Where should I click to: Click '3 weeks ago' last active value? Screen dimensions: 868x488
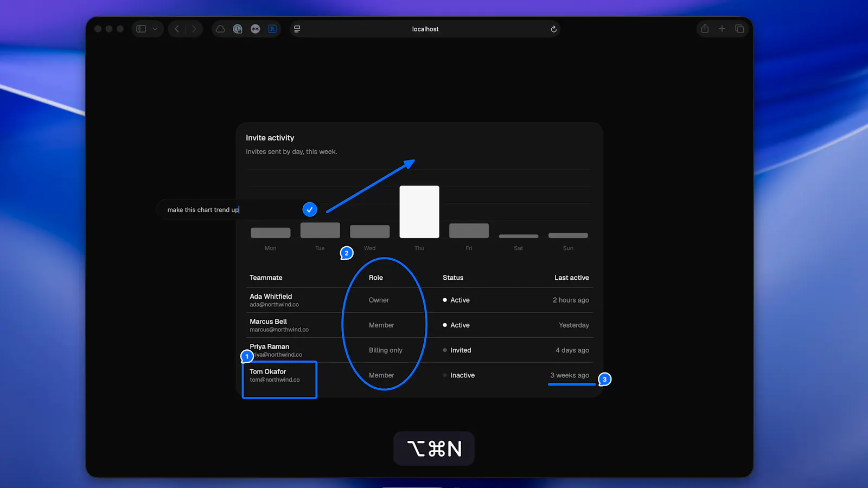[570, 375]
